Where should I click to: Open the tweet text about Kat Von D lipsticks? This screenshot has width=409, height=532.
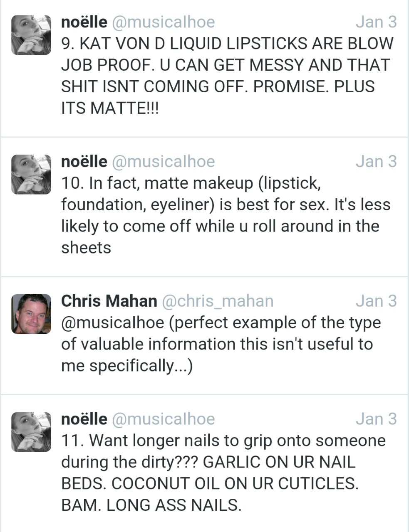227,76
